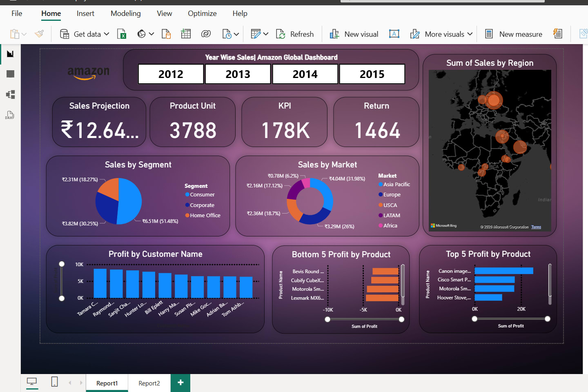Go to previous page tabs arrow
Viewport: 588px width, 392px height.
pyautogui.click(x=70, y=383)
